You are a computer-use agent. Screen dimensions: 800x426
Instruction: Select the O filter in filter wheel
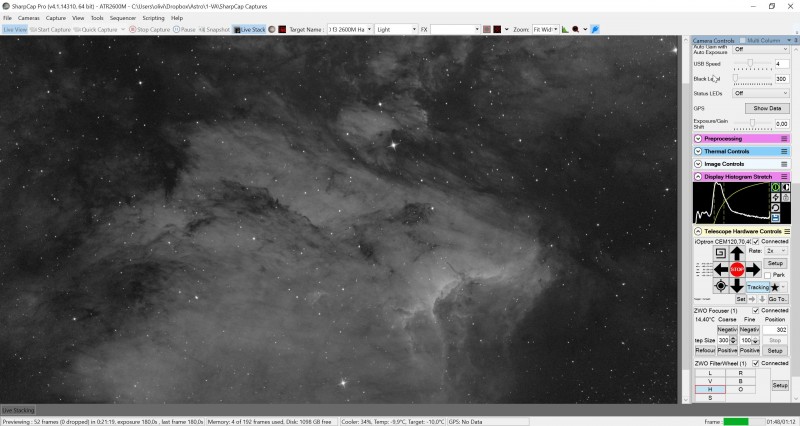[x=740, y=389]
